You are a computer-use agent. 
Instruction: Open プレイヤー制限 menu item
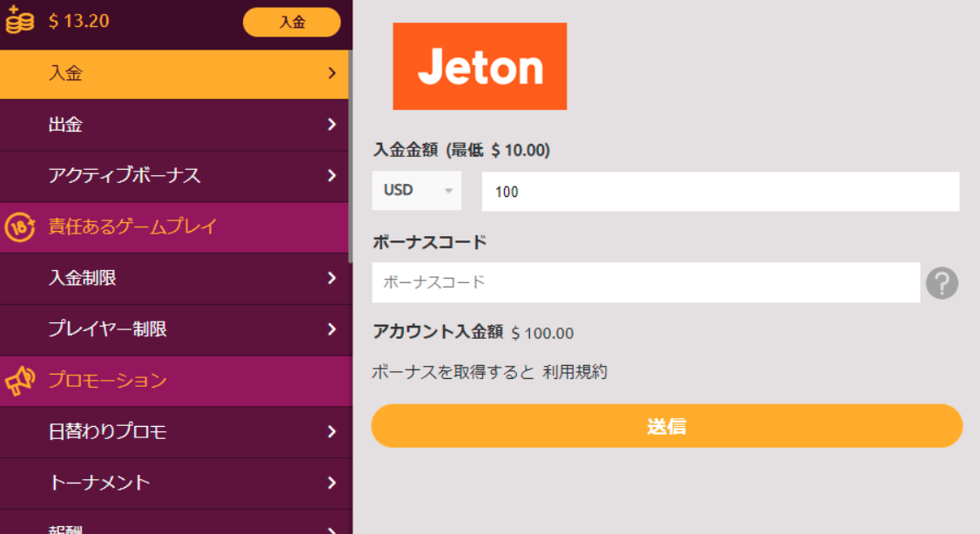[x=174, y=329]
